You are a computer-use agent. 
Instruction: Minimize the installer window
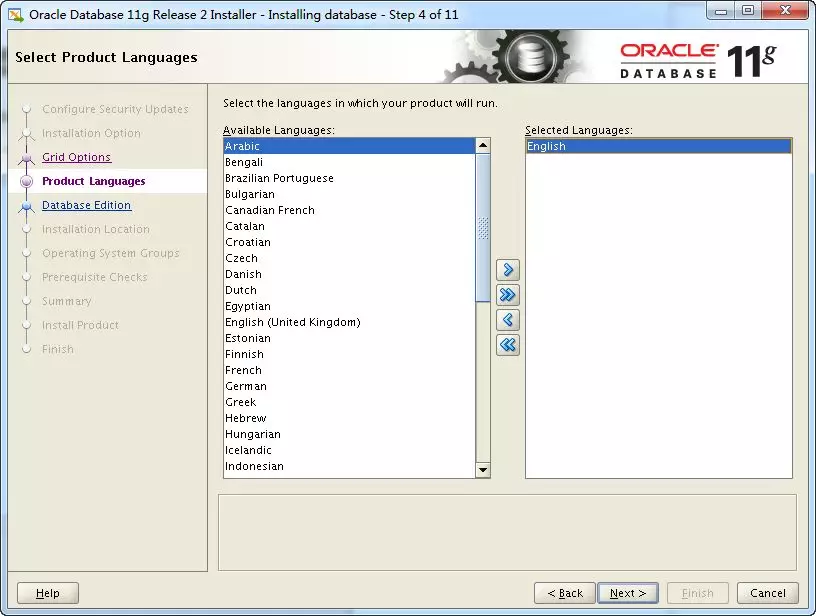[721, 11]
